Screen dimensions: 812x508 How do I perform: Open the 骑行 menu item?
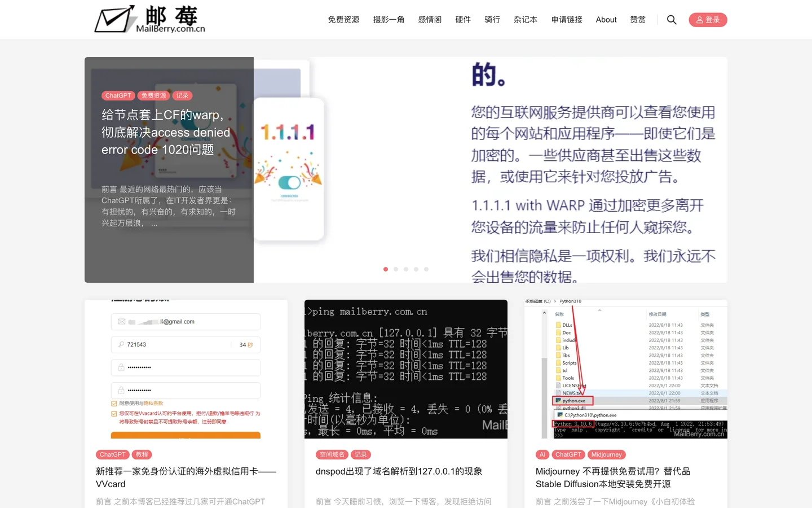click(492, 20)
